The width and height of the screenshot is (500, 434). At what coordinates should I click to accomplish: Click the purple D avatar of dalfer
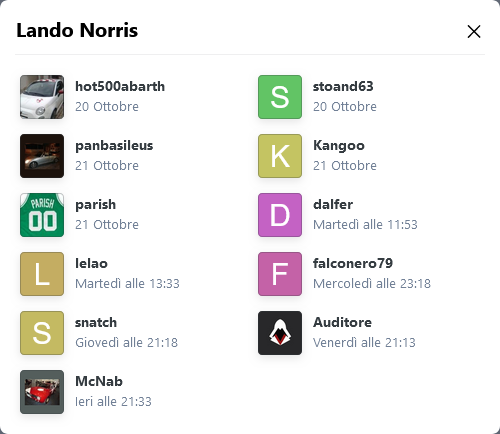[x=280, y=215]
